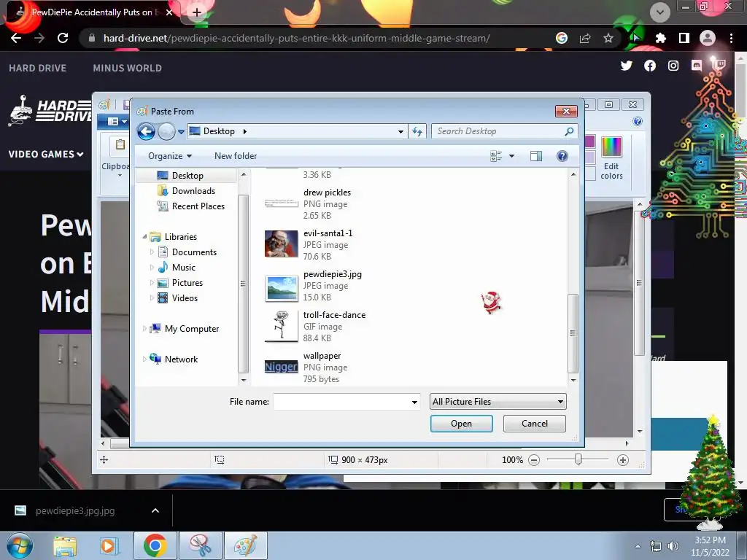This screenshot has width=747, height=560.
Task: Expand Network in navigation tree
Action: click(x=144, y=359)
